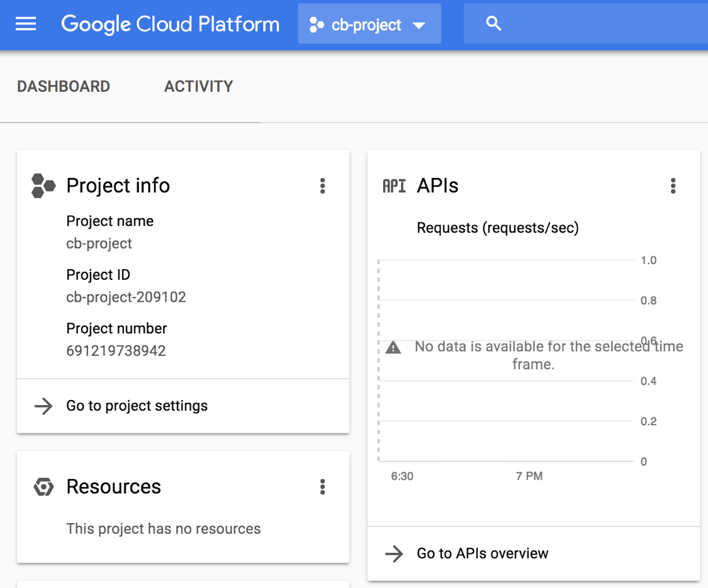Open Resources card options menu
Screen dimensions: 708x588
click(322, 487)
